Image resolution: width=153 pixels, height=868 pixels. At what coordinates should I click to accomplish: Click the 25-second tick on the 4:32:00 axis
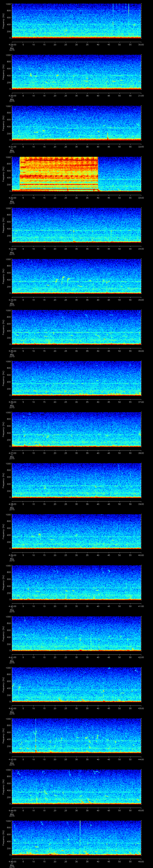click(x=66, y=198)
